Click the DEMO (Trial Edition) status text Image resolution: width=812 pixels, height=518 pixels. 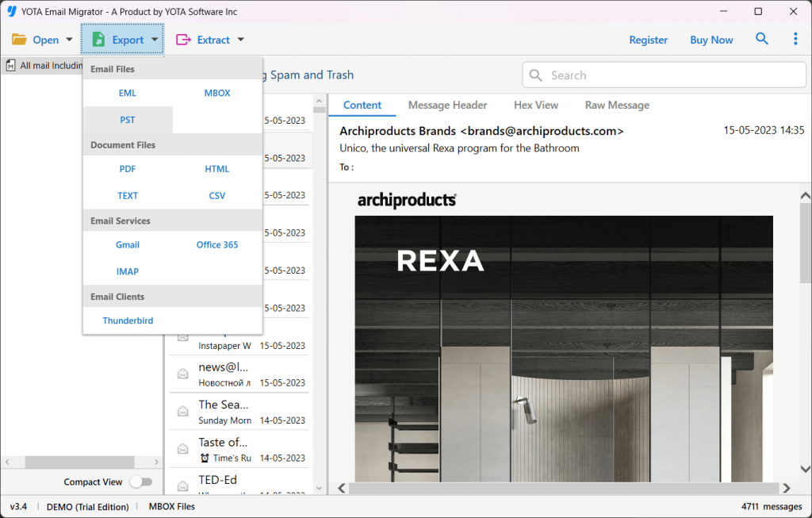(x=87, y=507)
